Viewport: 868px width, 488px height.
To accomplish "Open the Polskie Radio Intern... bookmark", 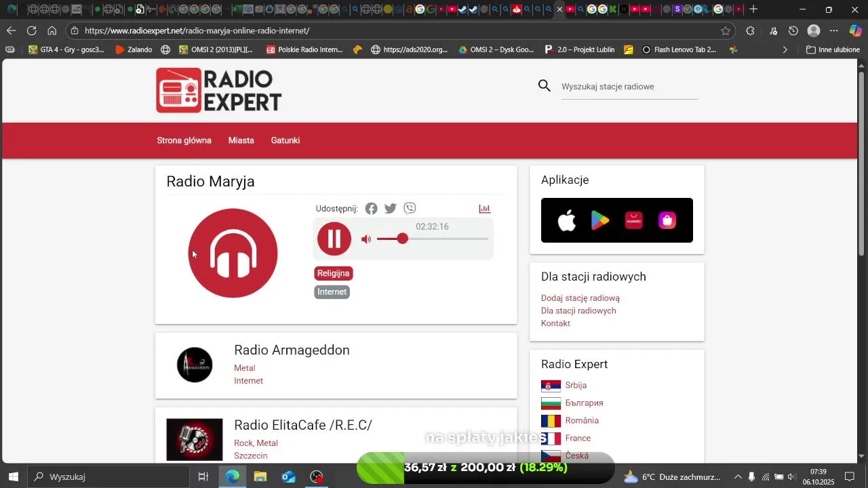I will pos(304,49).
